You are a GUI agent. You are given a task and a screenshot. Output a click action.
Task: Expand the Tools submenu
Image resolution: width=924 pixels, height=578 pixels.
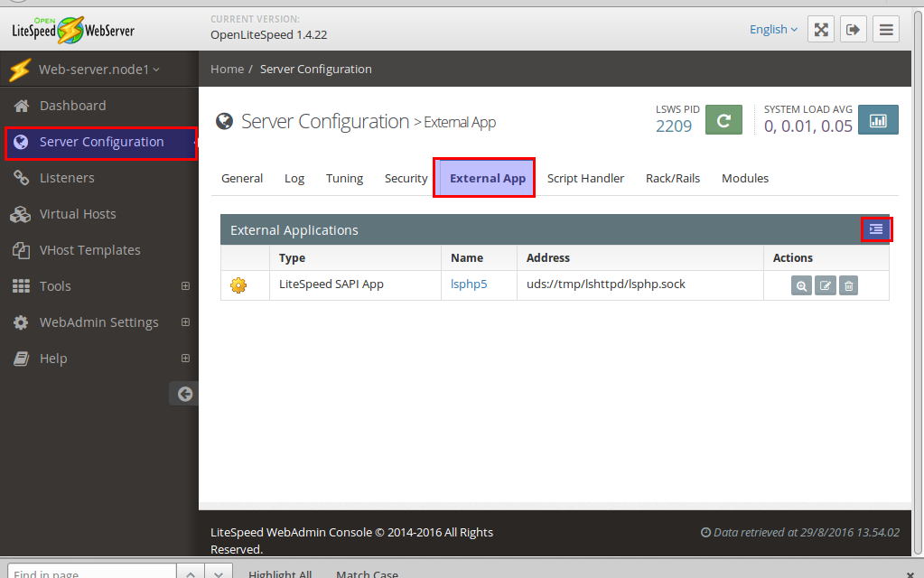(x=186, y=285)
